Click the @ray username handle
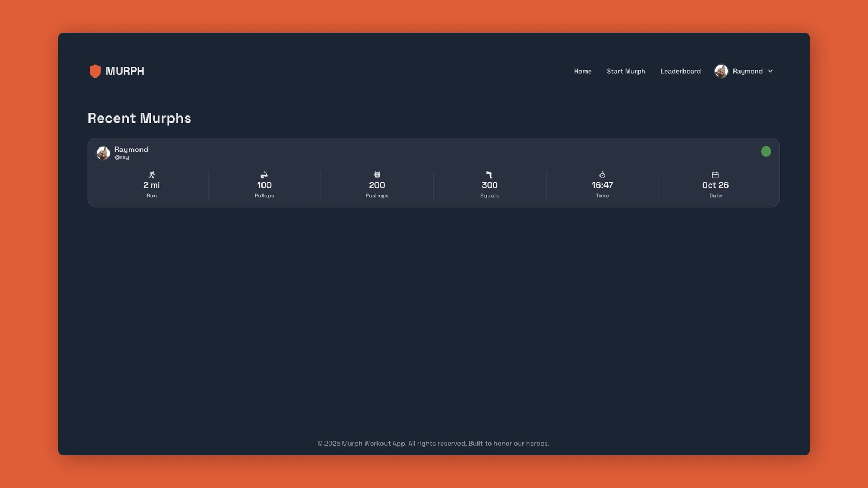 click(122, 157)
